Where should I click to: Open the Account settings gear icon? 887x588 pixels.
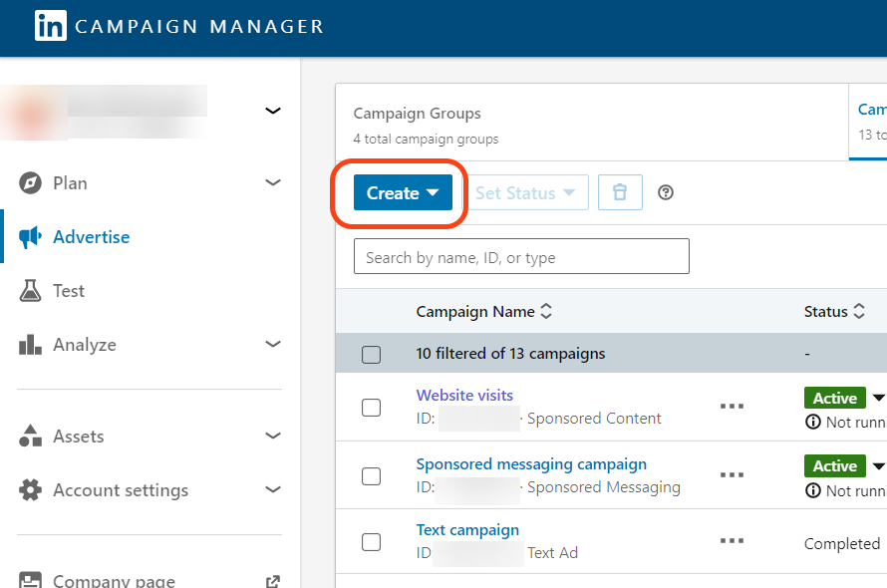click(30, 490)
